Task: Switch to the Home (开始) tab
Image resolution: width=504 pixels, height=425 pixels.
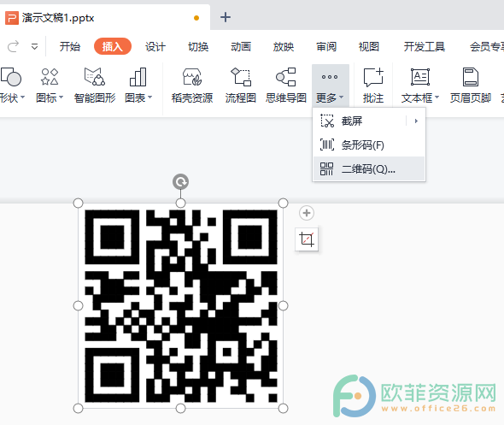Action: (x=70, y=47)
